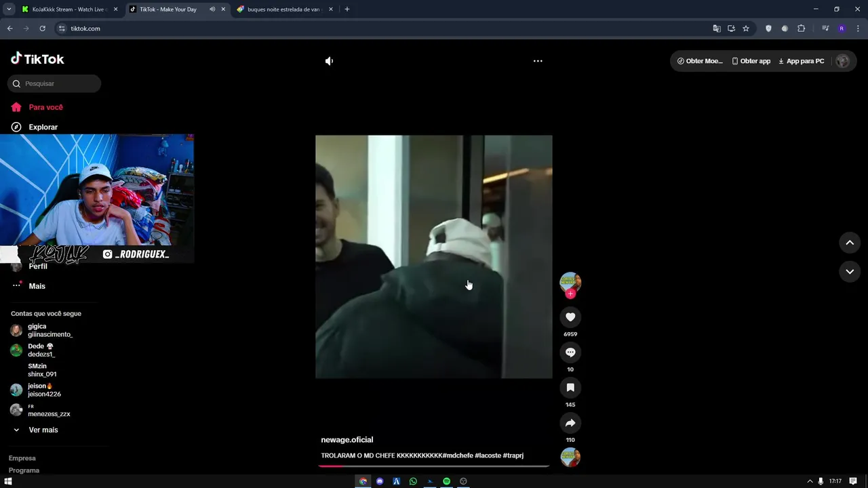Go back in browser history
The image size is (868, 488).
(x=9, y=28)
